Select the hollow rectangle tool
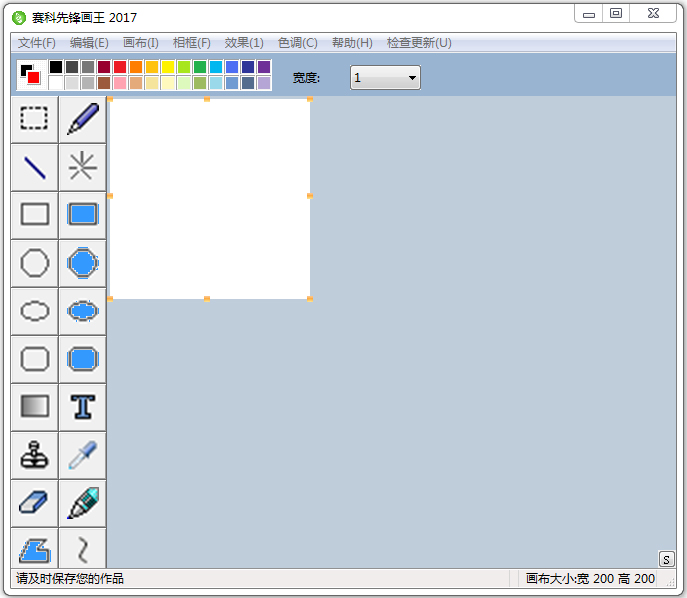The height and width of the screenshot is (598, 687). pyautogui.click(x=35, y=216)
